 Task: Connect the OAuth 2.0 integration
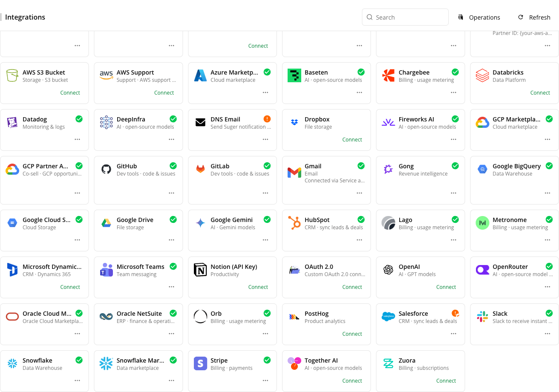[352, 287]
